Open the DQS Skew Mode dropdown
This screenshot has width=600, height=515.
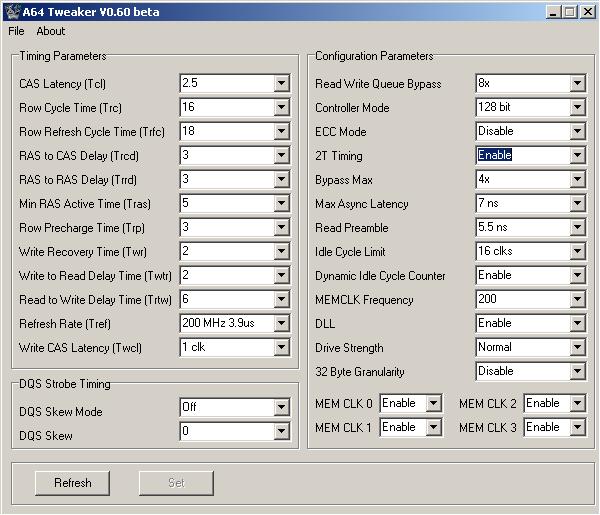coord(281,407)
